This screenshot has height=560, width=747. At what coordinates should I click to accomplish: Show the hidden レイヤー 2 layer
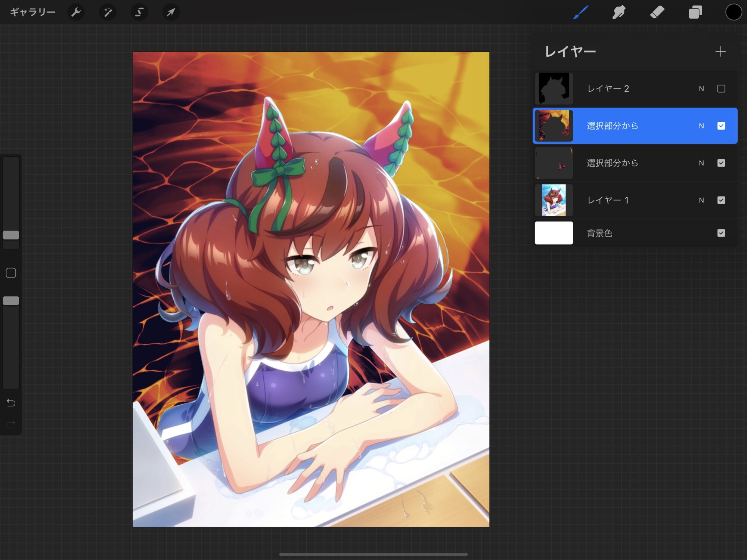pyautogui.click(x=721, y=89)
